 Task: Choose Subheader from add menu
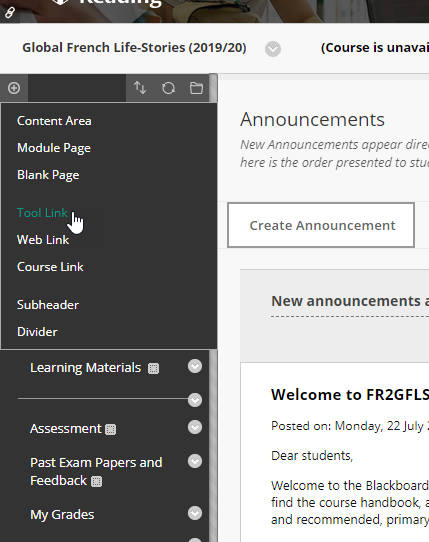[x=48, y=305]
